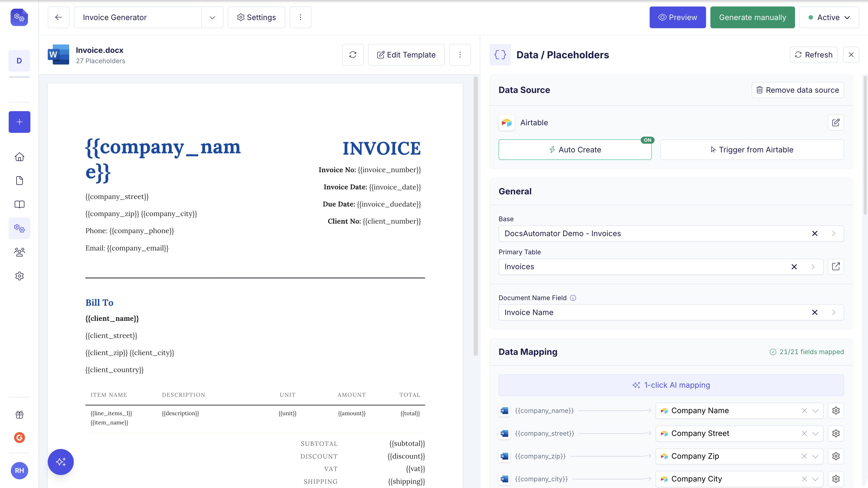Screen dimensions: 868x488
Task: Clear the DocsAutomator Demo base selection
Action: click(x=815, y=233)
